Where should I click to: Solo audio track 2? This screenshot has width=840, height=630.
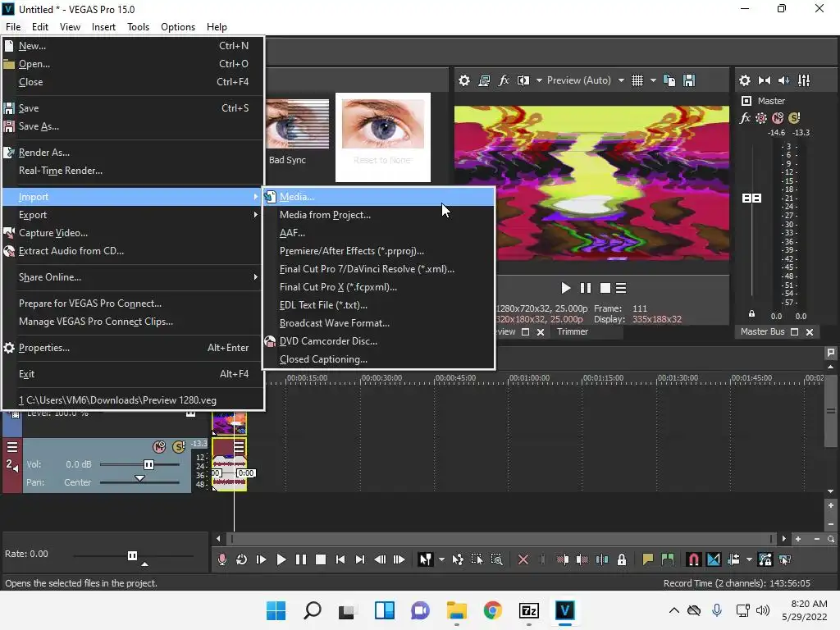(178, 447)
